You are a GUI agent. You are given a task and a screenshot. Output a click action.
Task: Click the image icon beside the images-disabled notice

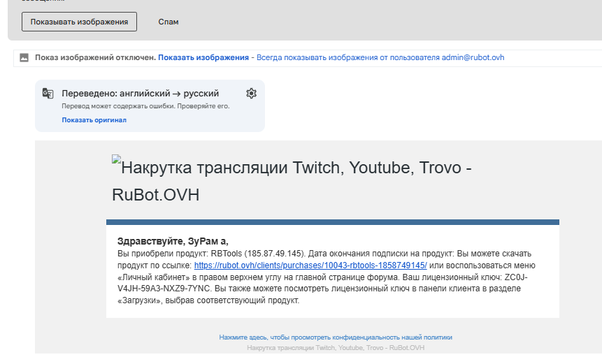24,57
